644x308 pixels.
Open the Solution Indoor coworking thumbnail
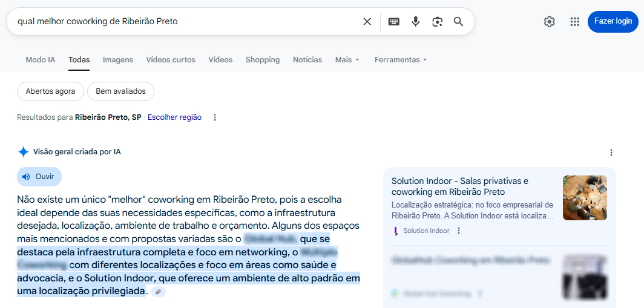pyautogui.click(x=584, y=198)
